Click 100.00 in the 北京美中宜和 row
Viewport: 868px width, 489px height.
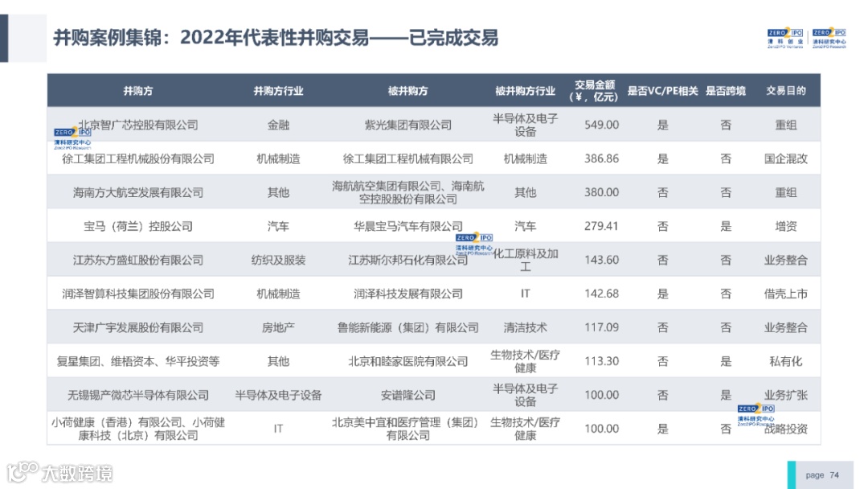pos(602,429)
